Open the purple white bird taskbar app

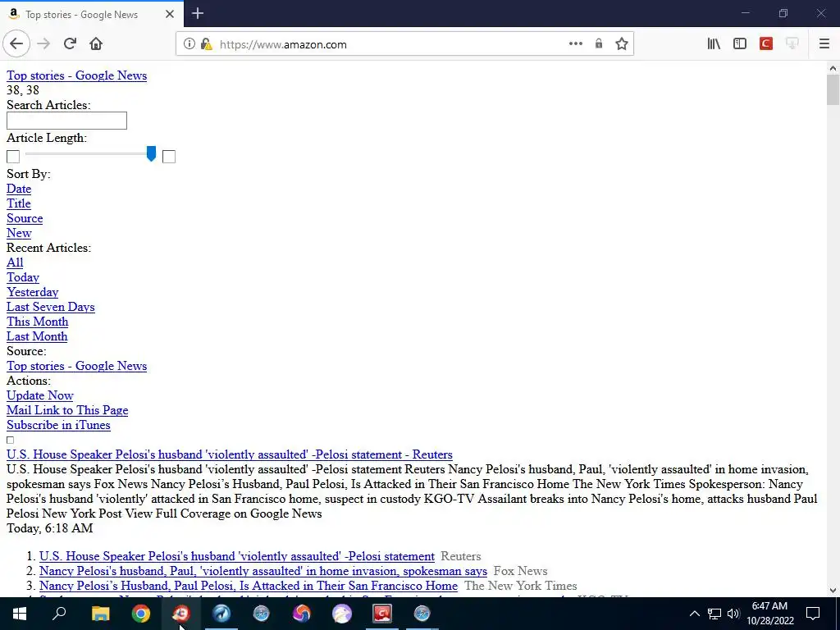(342, 614)
